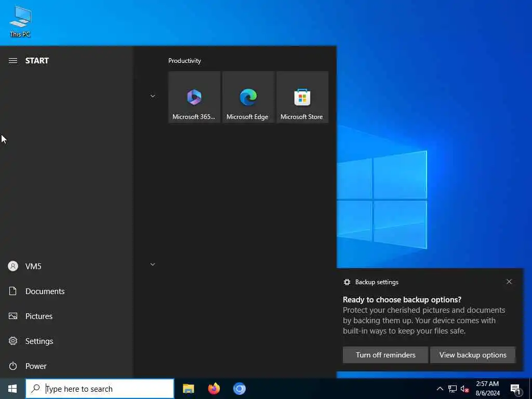Open the Power options in Start menu

coord(66,366)
